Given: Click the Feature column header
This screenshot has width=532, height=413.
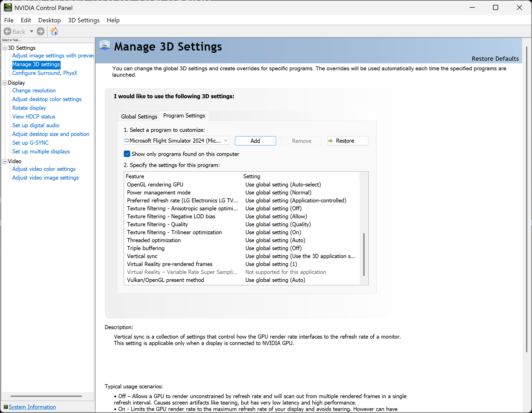Looking at the screenshot, I should coord(183,176).
